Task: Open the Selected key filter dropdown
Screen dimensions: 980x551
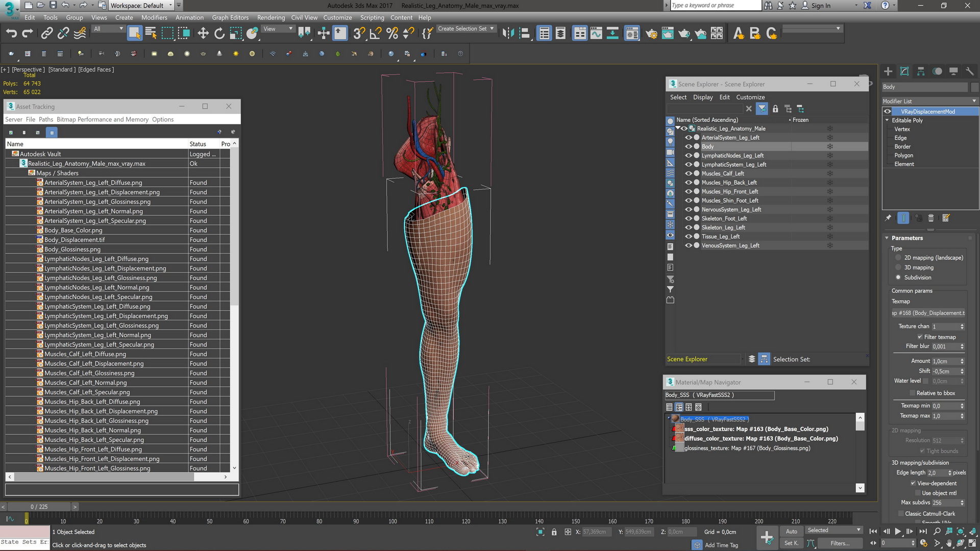Action: (x=834, y=531)
